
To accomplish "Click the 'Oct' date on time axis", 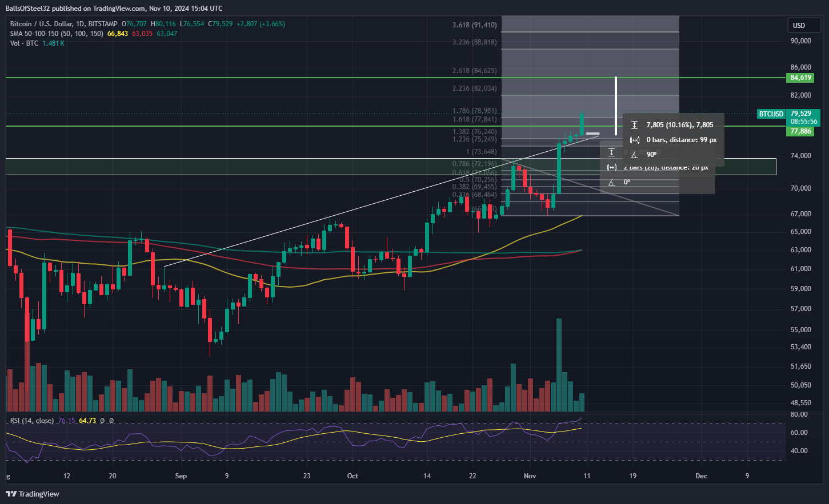I will tap(353, 476).
